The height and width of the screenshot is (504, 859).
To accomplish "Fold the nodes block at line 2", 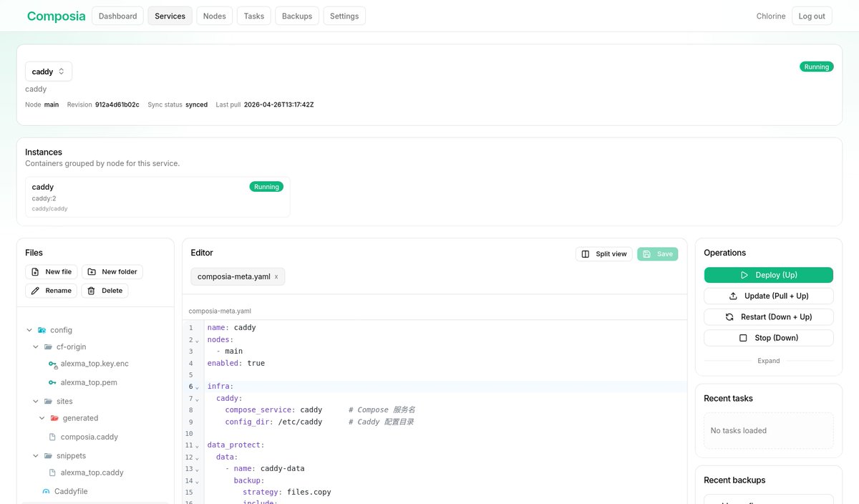I will [197, 340].
